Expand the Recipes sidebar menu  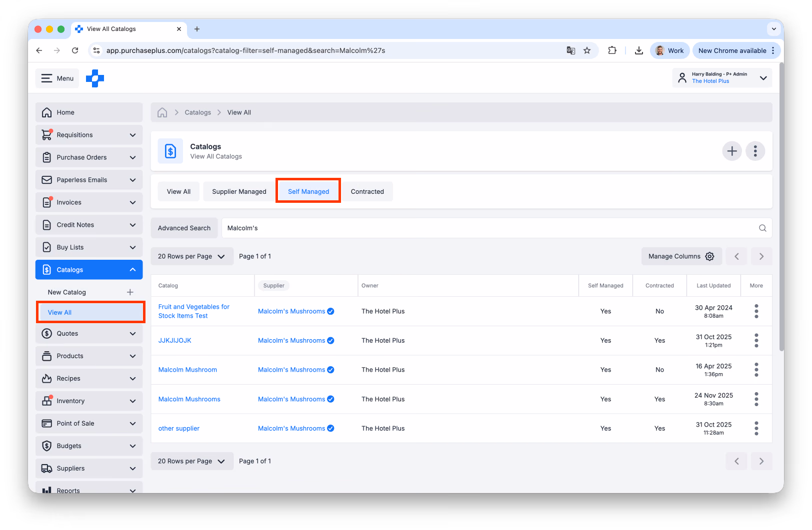click(89, 379)
